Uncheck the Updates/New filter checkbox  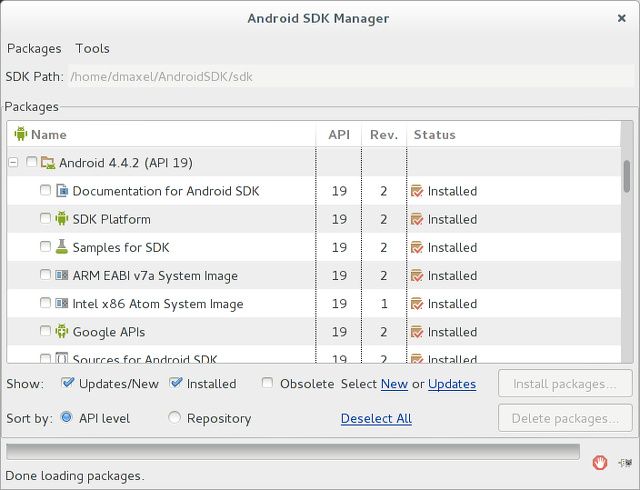(68, 383)
